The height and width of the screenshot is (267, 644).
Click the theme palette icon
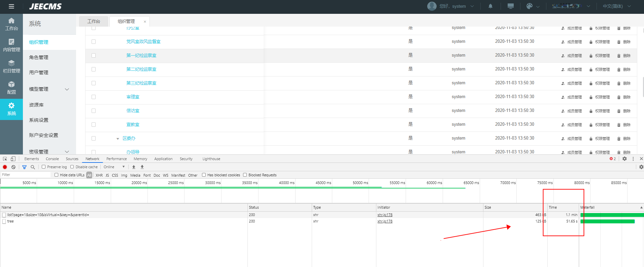(530, 6)
